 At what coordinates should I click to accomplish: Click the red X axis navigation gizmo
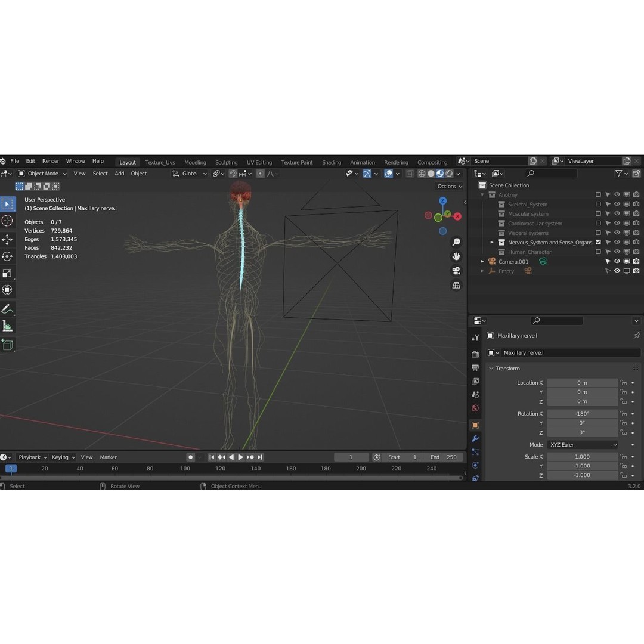point(457,216)
